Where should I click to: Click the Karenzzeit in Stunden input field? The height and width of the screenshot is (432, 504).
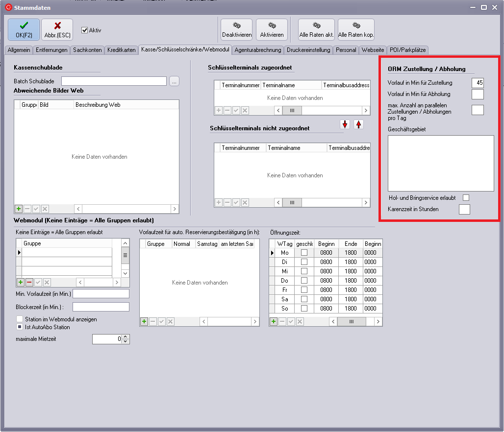point(464,209)
